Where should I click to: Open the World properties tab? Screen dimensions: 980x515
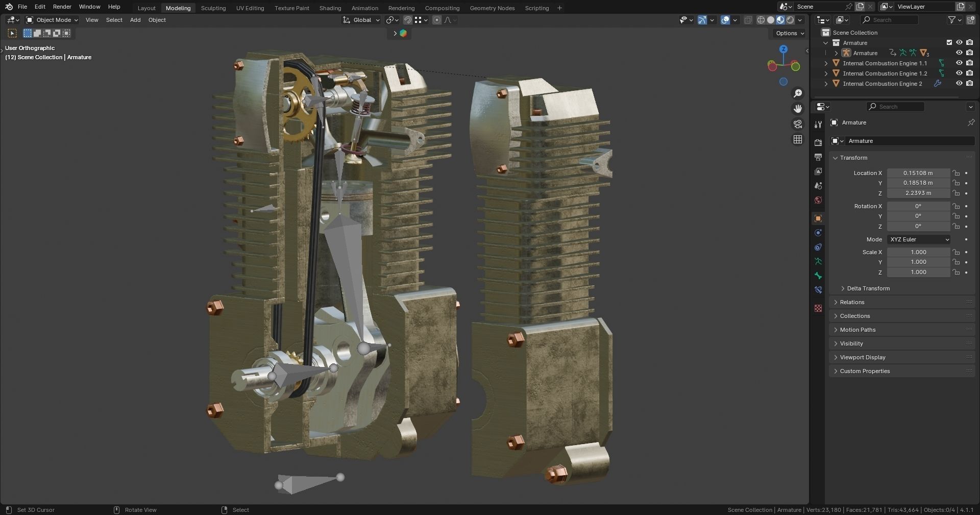(818, 200)
